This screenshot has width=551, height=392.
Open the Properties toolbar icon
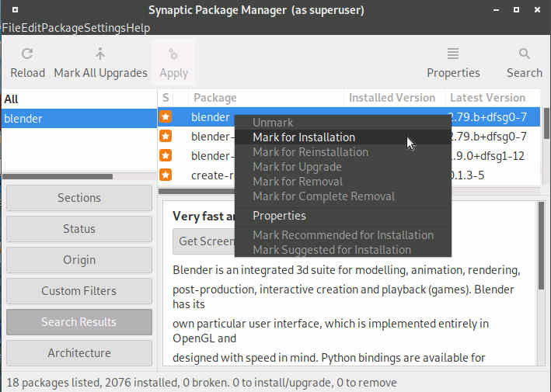453,54
